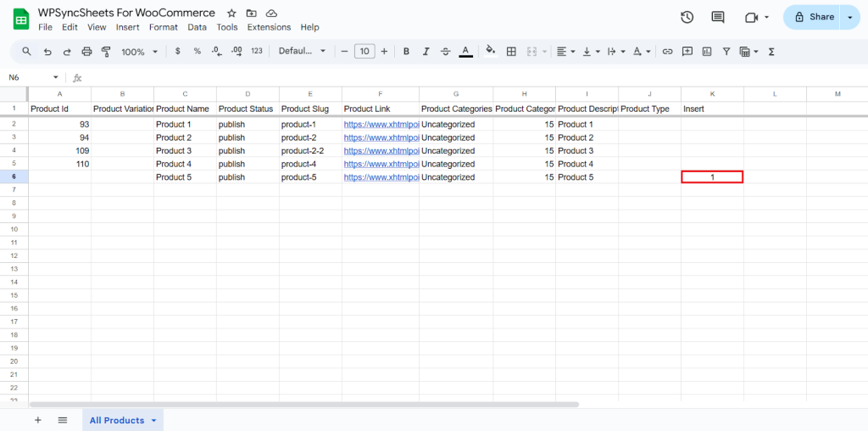The width and height of the screenshot is (868, 431).
Task: Add a new sheet with plus icon
Action: pyautogui.click(x=37, y=420)
